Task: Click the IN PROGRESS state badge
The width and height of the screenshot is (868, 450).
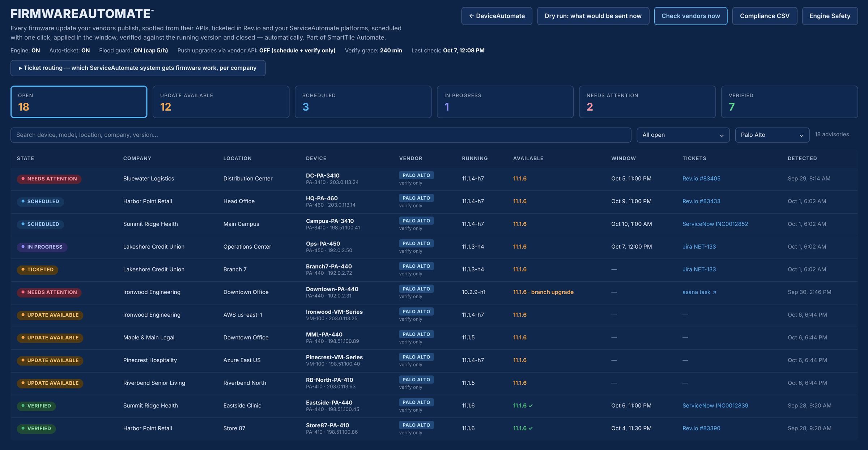Action: [x=42, y=247]
